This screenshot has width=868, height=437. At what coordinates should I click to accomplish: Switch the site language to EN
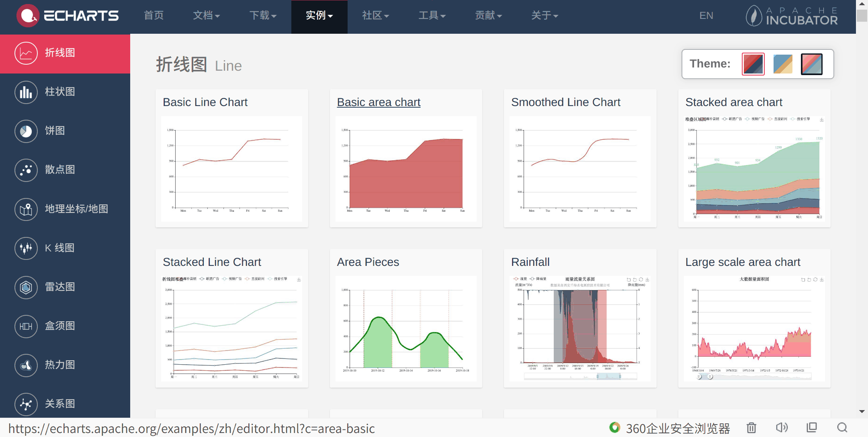pyautogui.click(x=706, y=16)
